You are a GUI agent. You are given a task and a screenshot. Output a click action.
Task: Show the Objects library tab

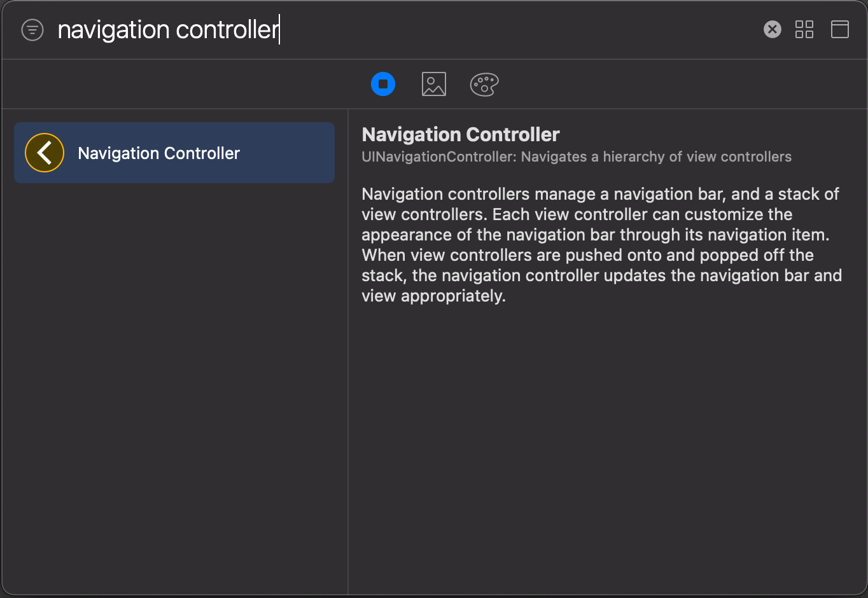tap(383, 84)
